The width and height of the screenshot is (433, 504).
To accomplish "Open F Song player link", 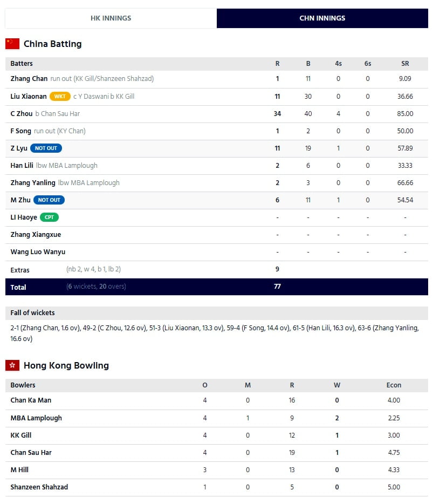I will [x=20, y=131].
